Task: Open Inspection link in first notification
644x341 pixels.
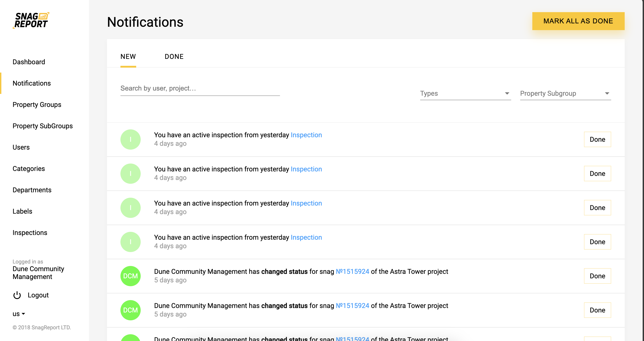Action: tap(306, 135)
